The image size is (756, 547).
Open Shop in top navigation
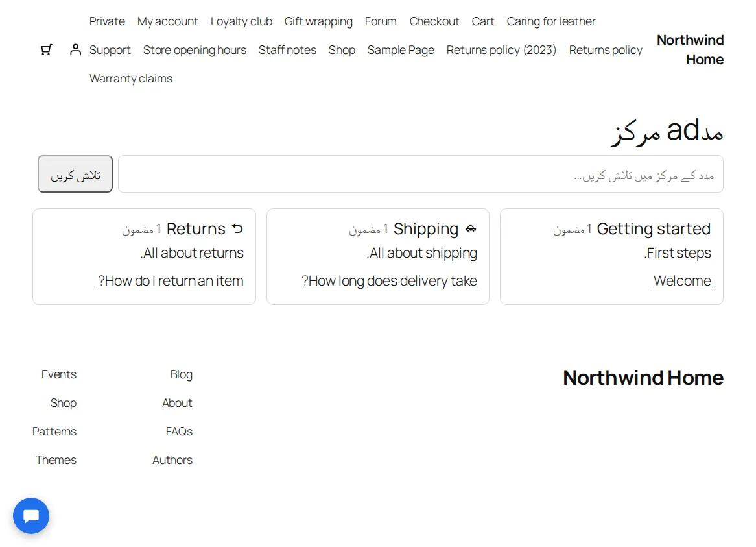pyautogui.click(x=342, y=50)
